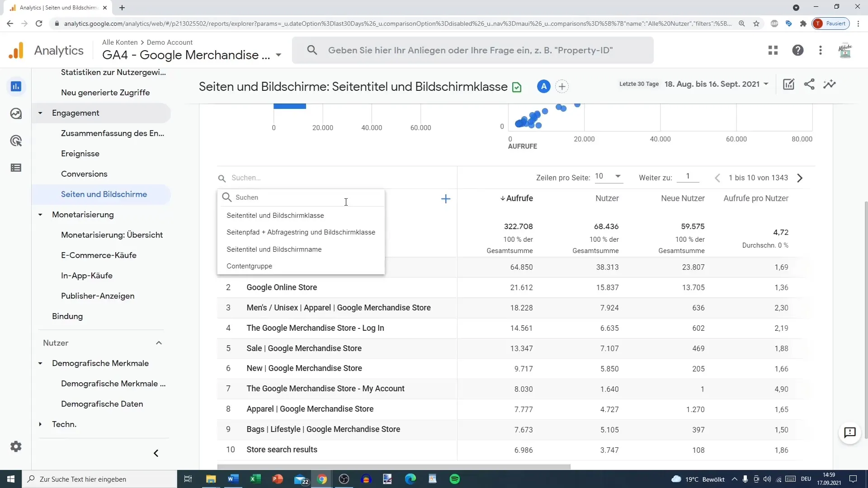
Task: Sort by Nutzer column header
Action: click(607, 198)
